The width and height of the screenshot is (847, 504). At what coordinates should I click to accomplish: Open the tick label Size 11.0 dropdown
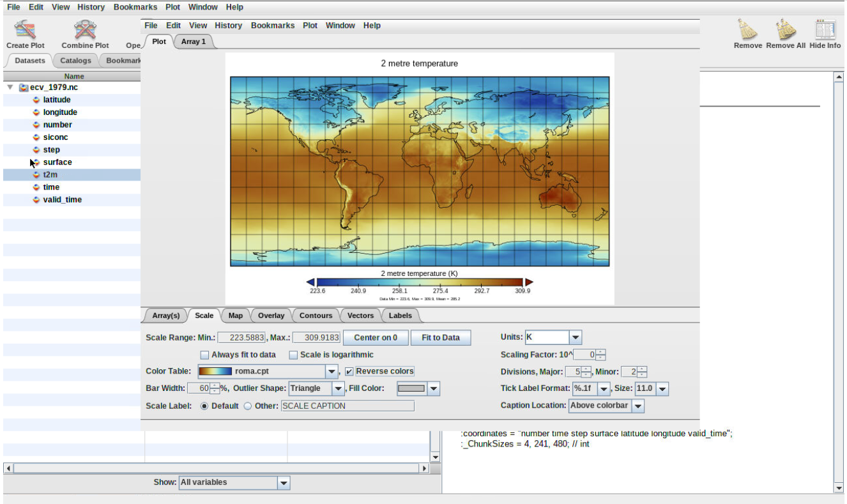(662, 388)
